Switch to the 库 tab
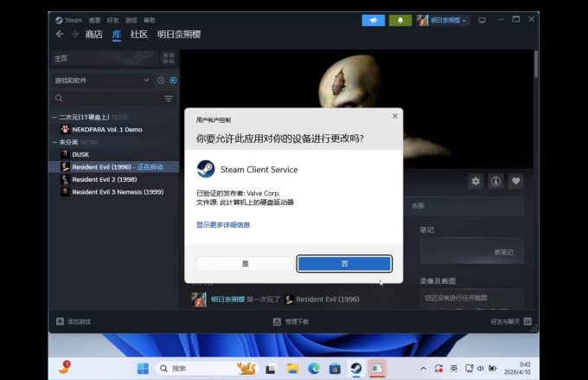Viewport: 588px width, 380px height. coord(117,35)
